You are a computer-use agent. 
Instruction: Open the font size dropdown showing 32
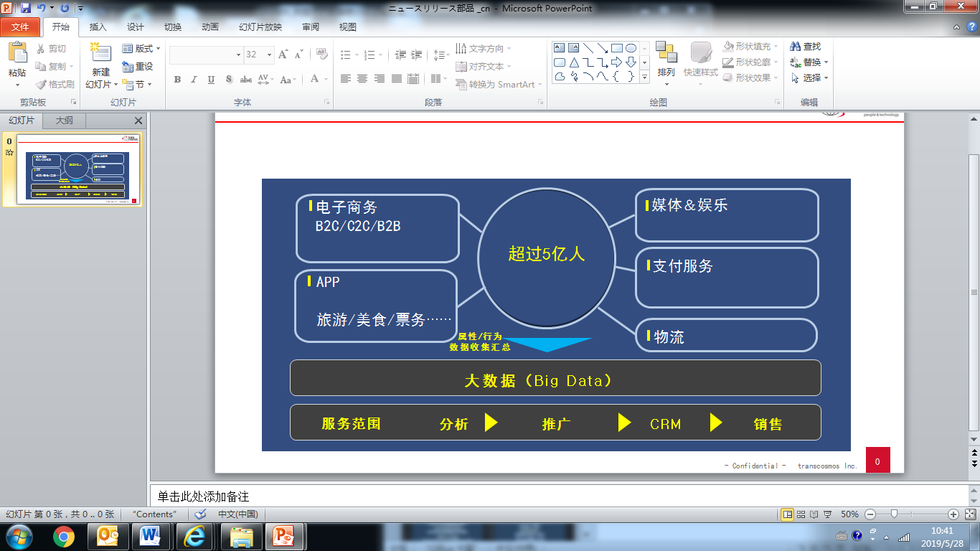(270, 55)
